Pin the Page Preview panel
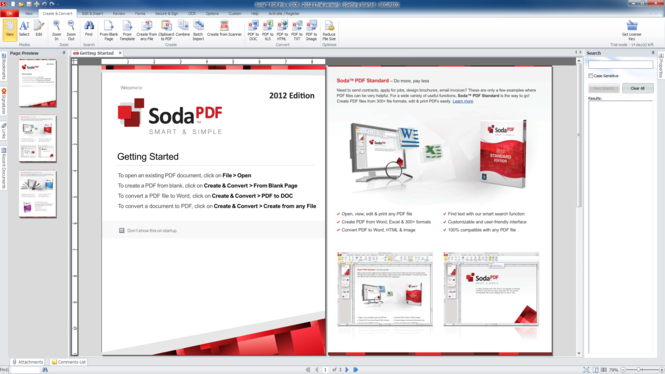Screen dimensions: 665x374 click(x=64, y=53)
